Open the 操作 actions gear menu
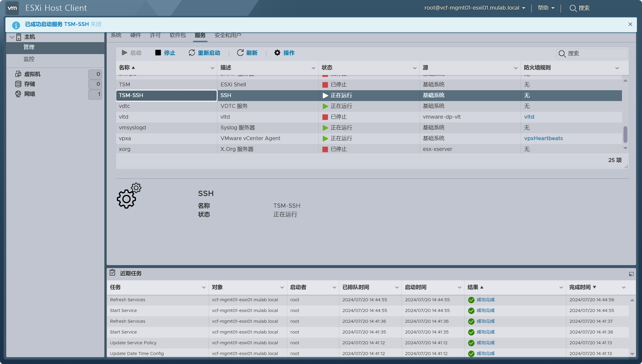This screenshot has height=364, width=642. 285,53
